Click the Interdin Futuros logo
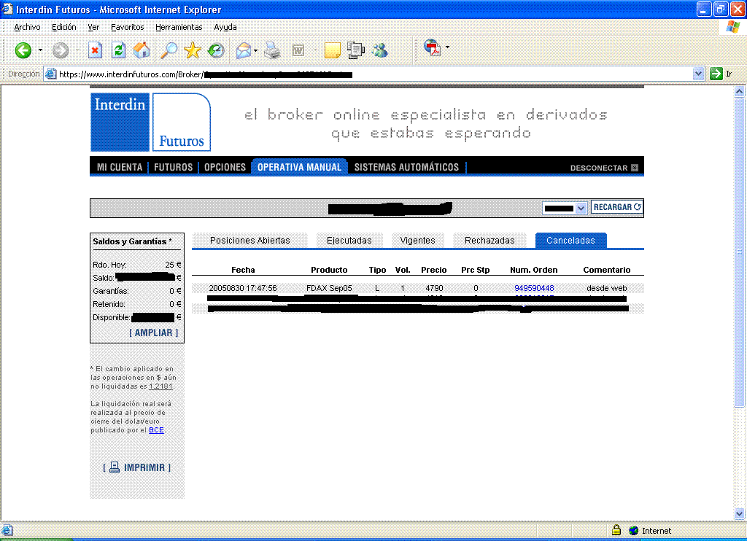The width and height of the screenshot is (747, 560). tap(150, 122)
